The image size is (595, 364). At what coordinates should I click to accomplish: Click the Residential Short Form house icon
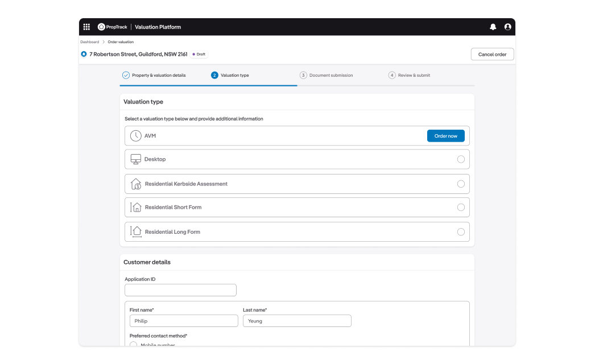[136, 207]
